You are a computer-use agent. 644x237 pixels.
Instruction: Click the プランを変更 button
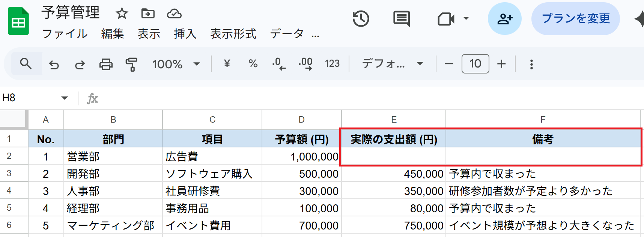pos(575,18)
